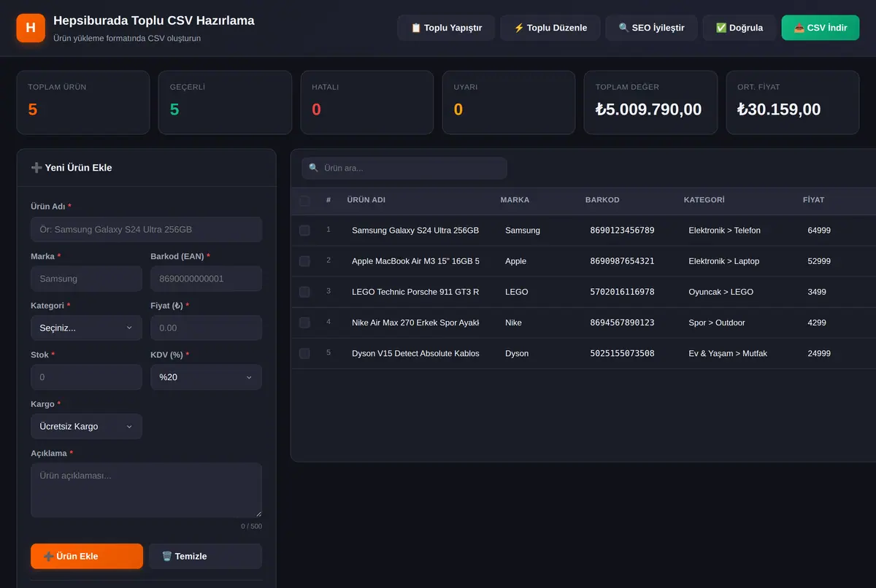This screenshot has width=876, height=588.
Task: Click the FİYAT column header
Action: pyautogui.click(x=813, y=200)
